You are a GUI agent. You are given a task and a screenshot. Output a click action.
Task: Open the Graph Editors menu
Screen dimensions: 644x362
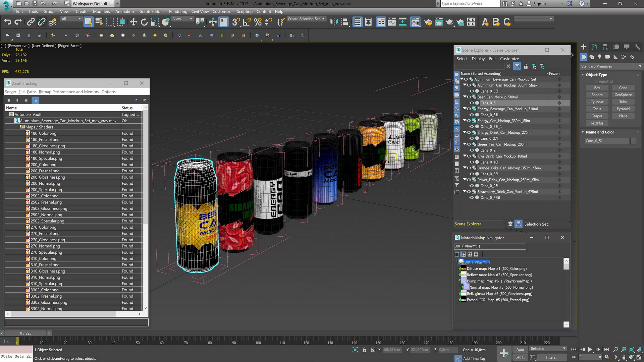(x=151, y=11)
